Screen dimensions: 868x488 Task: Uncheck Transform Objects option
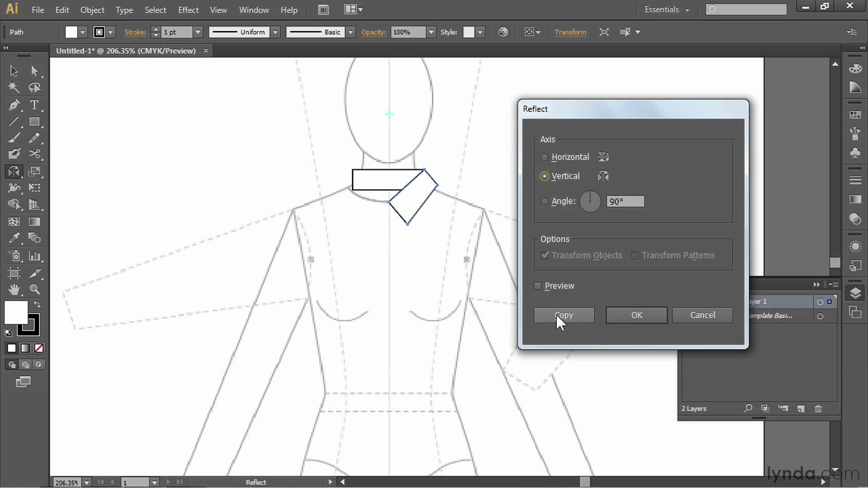(545, 255)
